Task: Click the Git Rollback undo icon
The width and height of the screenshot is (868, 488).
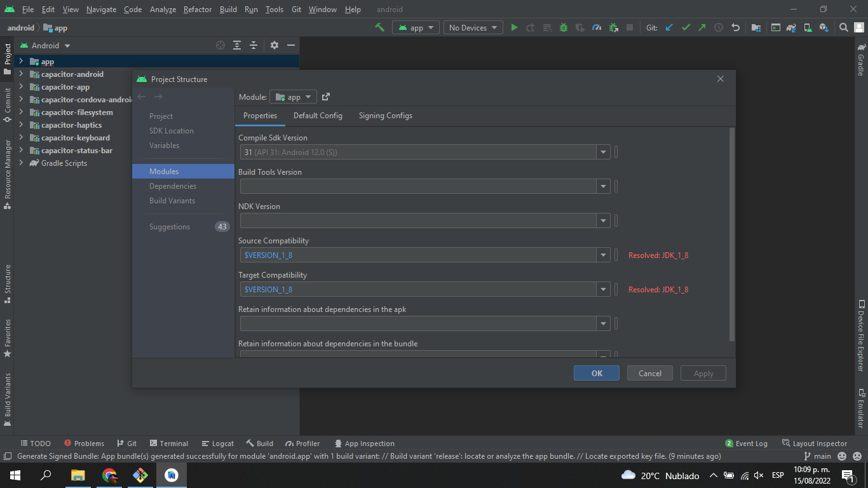Action: (735, 27)
